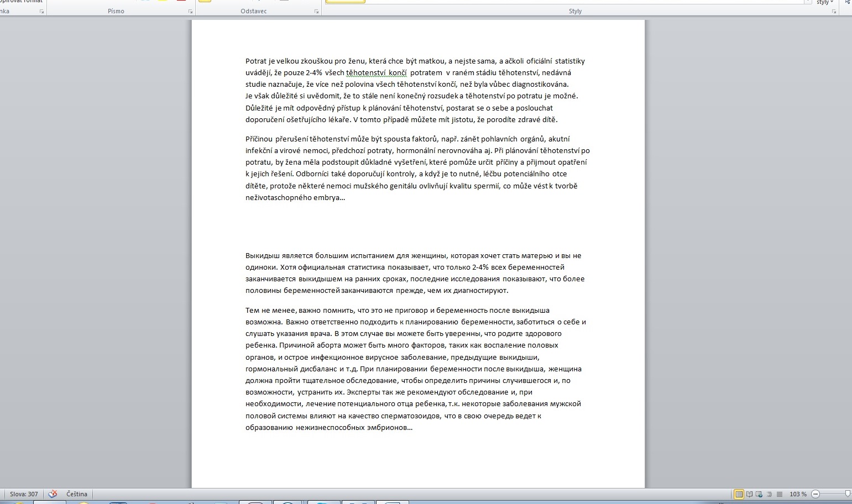Click the green-underlined phrase "těhotenství končí"

point(376,73)
